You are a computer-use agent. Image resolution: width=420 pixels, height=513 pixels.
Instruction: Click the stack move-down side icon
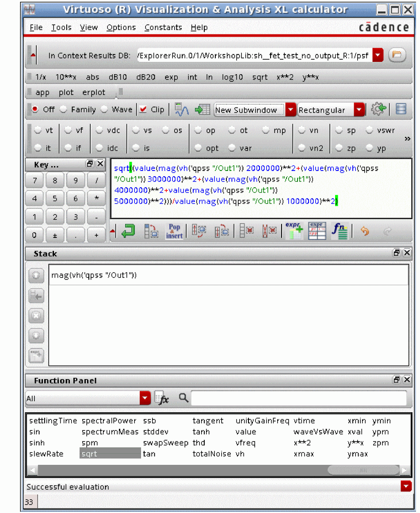tap(36, 336)
